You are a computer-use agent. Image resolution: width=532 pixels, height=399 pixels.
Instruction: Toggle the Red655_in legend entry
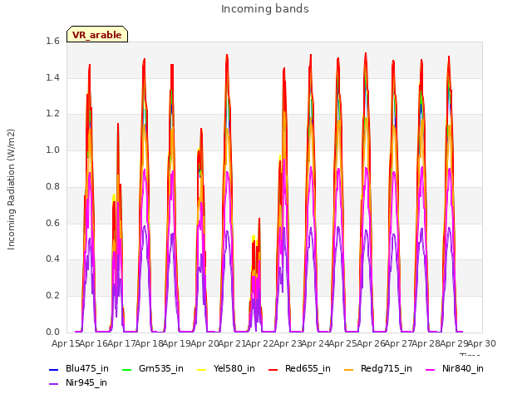click(x=299, y=369)
